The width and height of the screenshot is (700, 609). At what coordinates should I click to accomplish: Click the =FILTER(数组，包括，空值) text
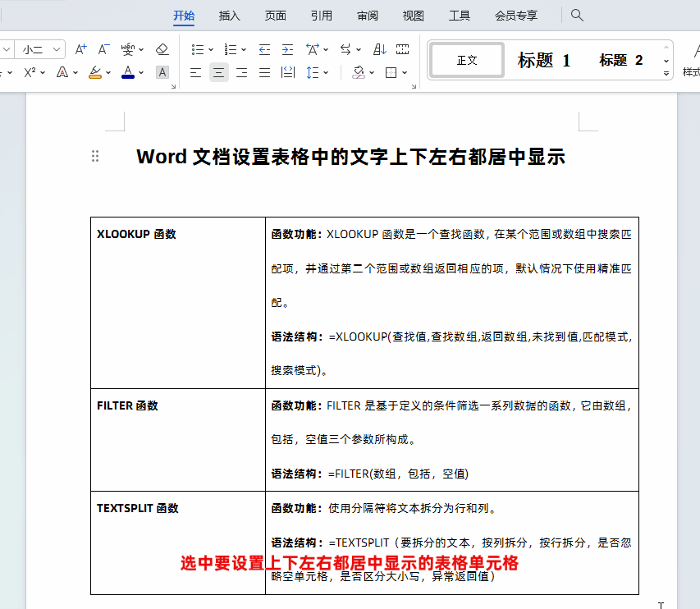coord(398,474)
